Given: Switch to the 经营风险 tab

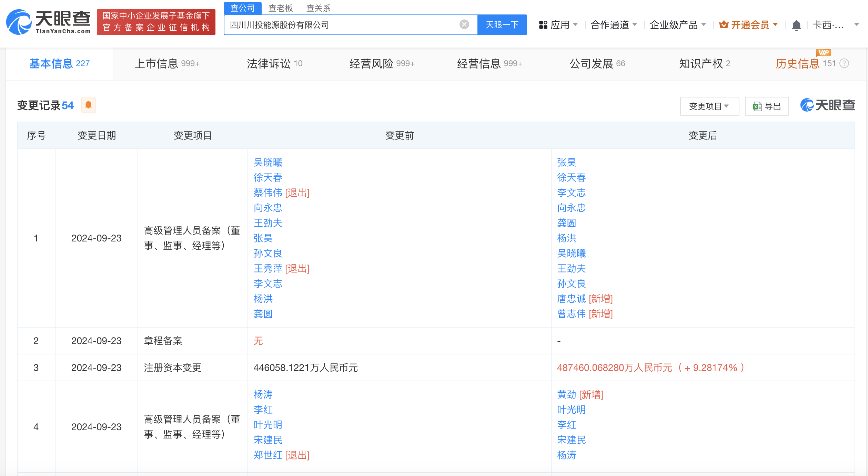Looking at the screenshot, I should click(x=382, y=64).
